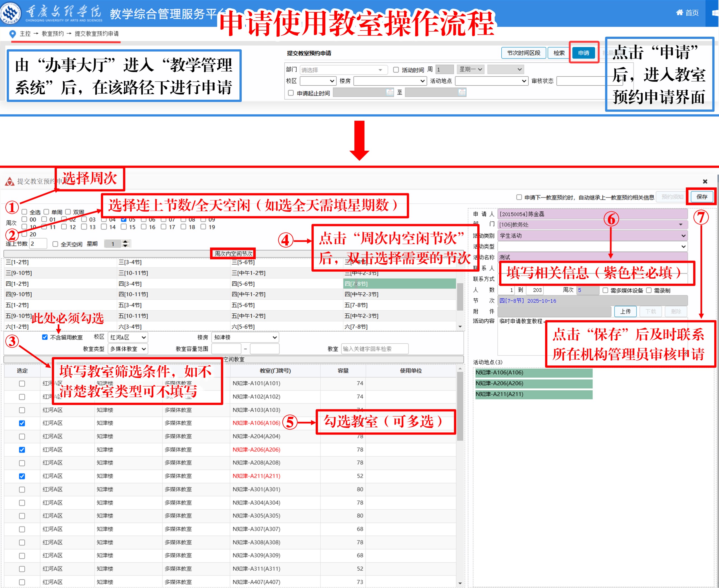Uncheck the N知津-A106 classroom row

(x=22, y=423)
